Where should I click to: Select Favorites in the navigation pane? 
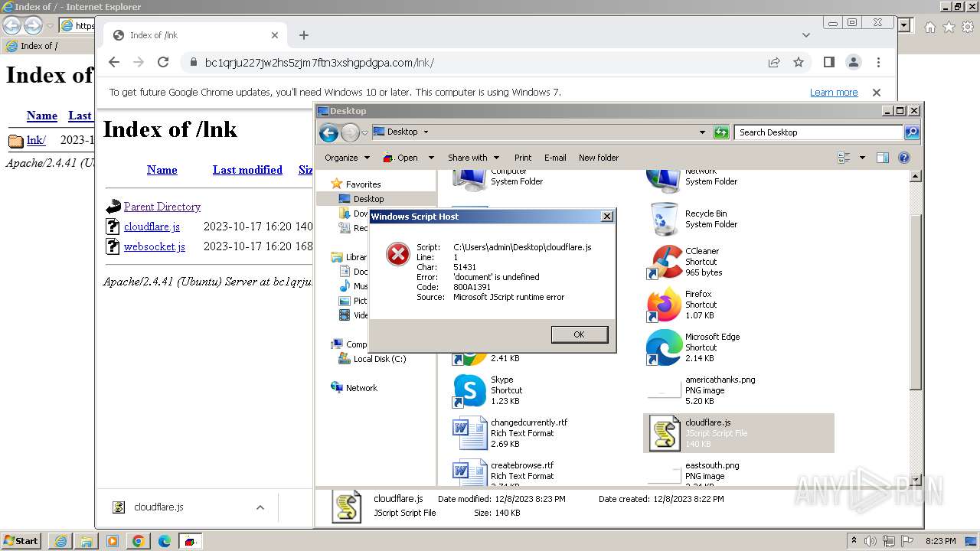(363, 184)
